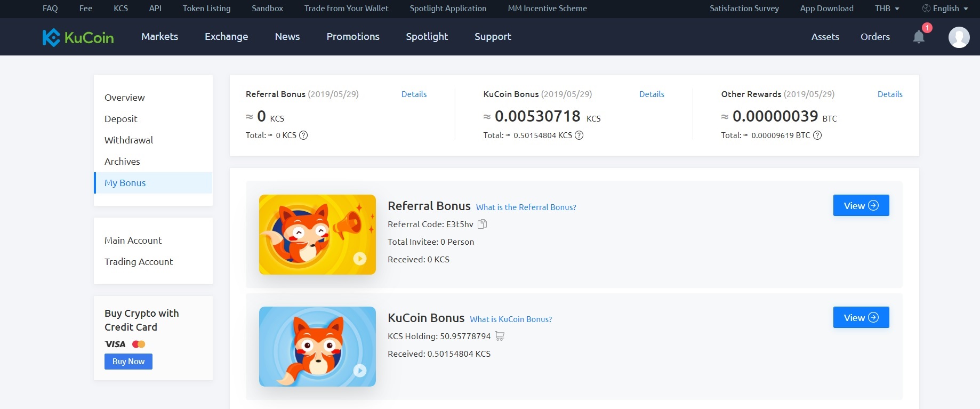Expand the THB currency dropdown
The height and width of the screenshot is (409, 980).
887,9
